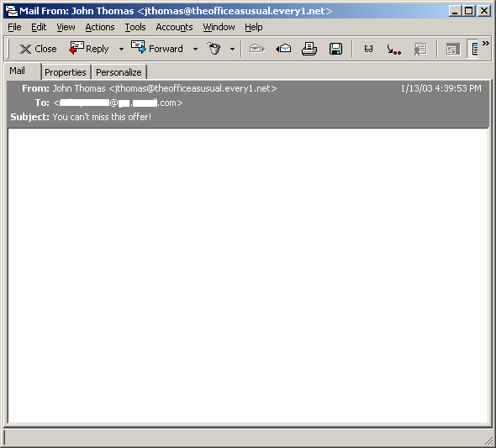The width and height of the screenshot is (496, 448).
Task: Maximize the mail window
Action: [468, 11]
